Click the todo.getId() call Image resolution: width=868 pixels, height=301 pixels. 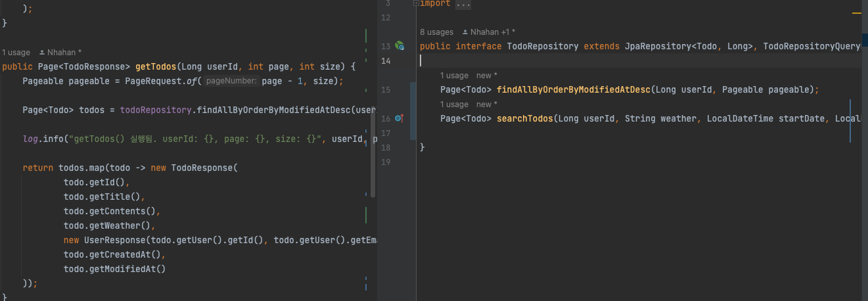(95, 182)
